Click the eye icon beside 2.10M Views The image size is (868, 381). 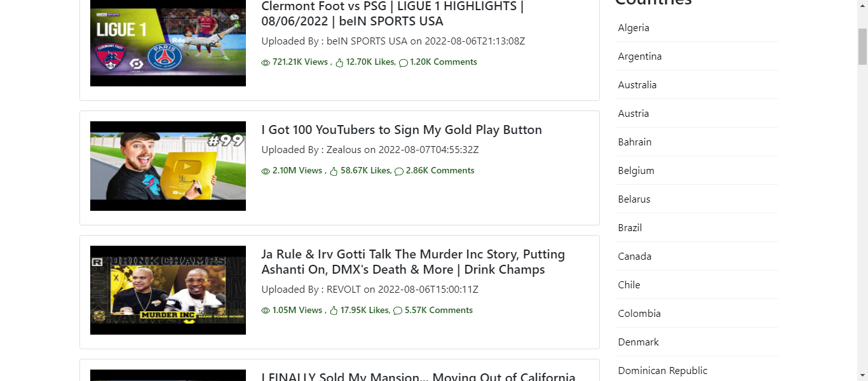coord(266,171)
